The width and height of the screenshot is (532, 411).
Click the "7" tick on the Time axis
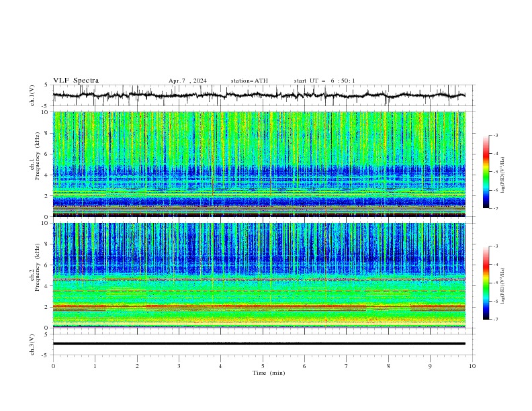[347, 366]
